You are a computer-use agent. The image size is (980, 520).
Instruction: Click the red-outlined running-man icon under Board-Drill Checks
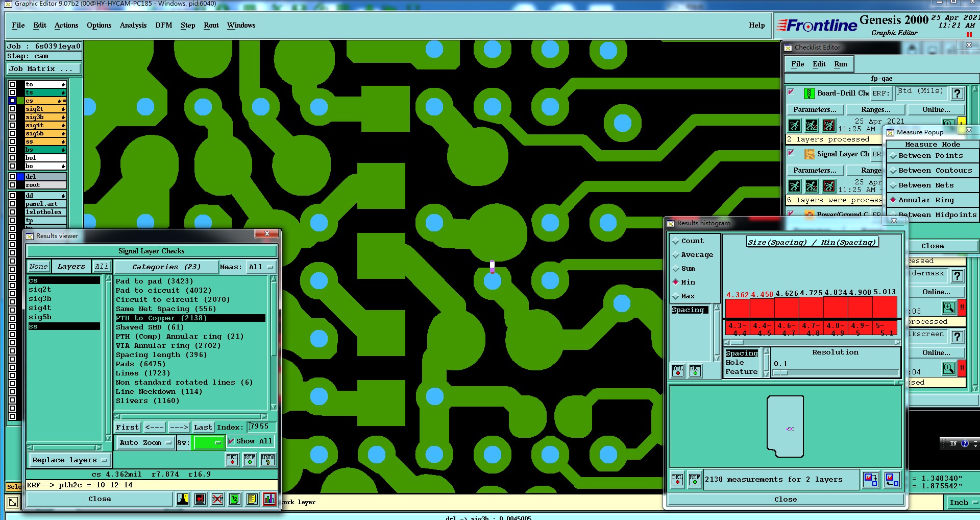829,125
